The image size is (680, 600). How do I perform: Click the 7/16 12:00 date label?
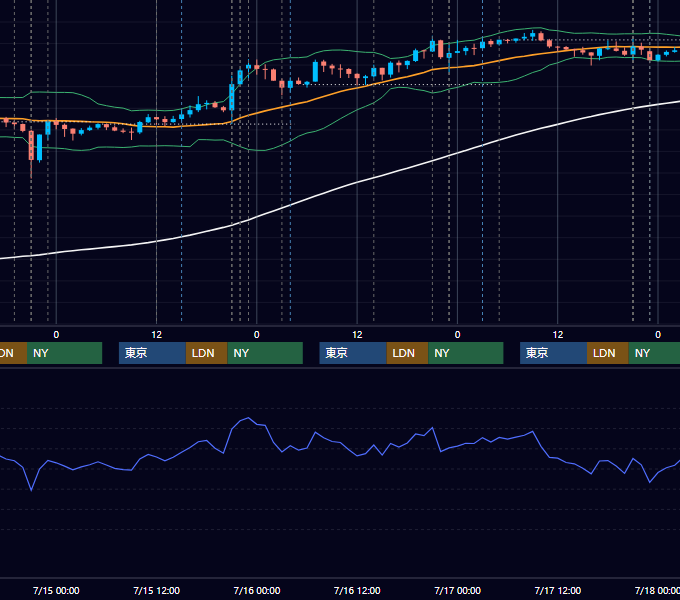[357, 590]
